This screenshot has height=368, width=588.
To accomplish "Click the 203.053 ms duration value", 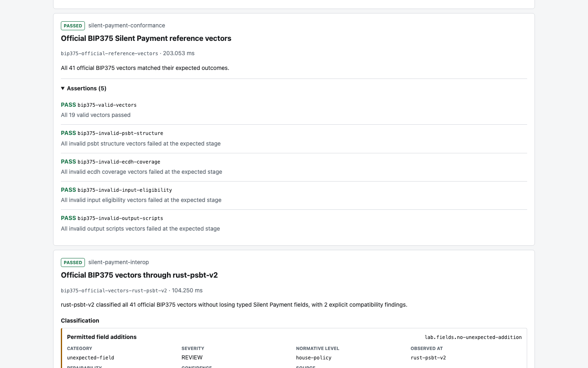I will tap(178, 53).
